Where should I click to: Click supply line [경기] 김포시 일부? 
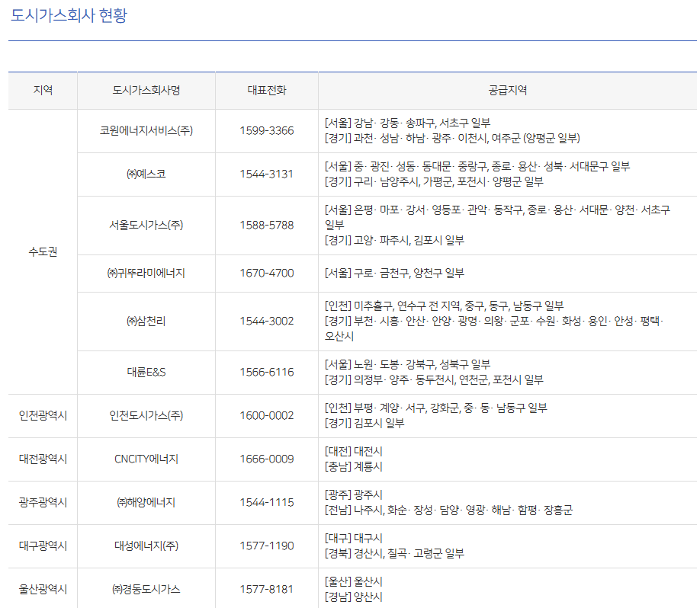(364, 424)
